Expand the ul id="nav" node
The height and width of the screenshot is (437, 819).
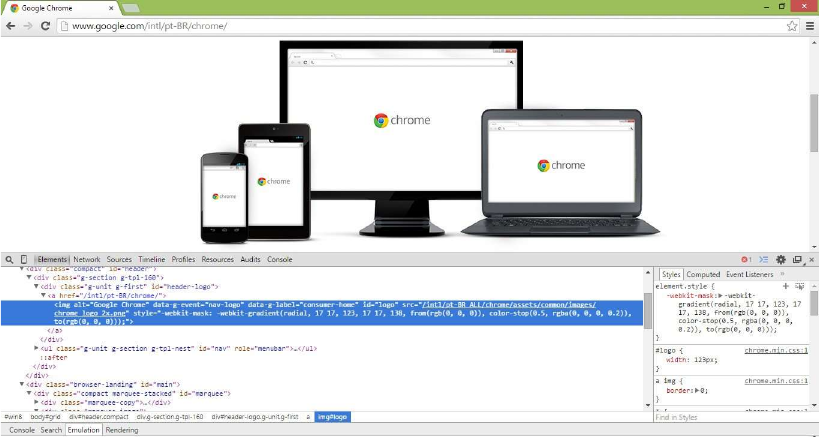coord(37,347)
